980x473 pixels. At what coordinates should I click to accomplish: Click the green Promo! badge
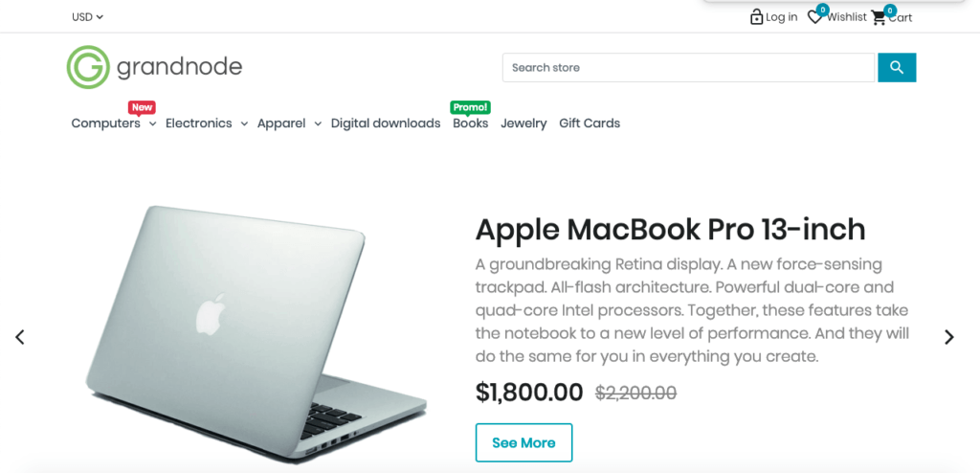[471, 107]
